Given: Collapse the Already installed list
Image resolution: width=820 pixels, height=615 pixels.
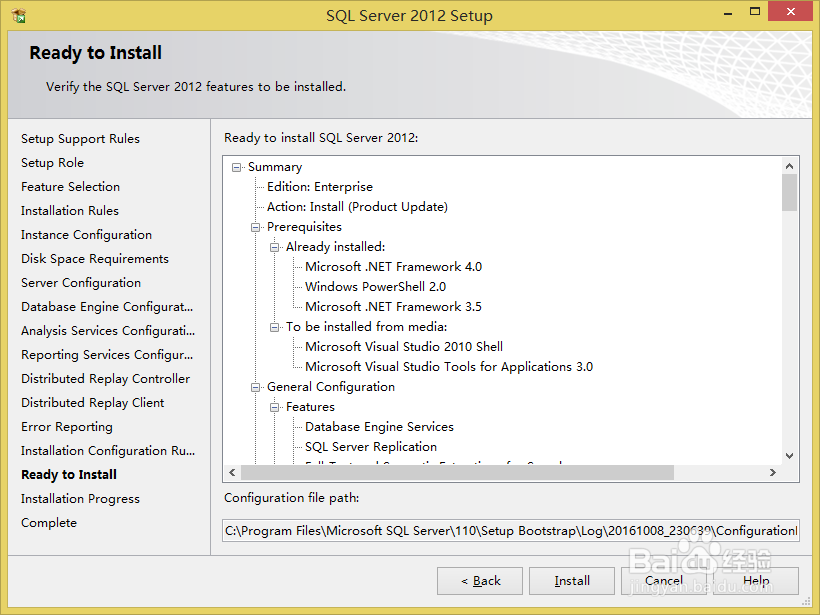Looking at the screenshot, I should (x=276, y=246).
